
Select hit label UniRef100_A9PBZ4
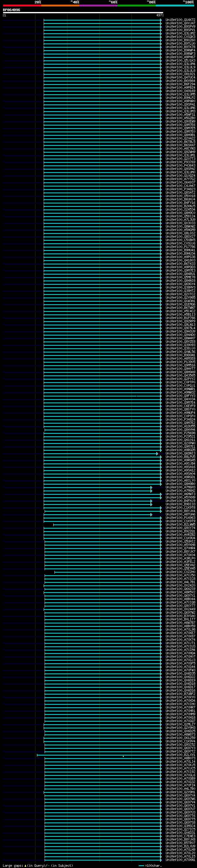click(x=180, y=88)
